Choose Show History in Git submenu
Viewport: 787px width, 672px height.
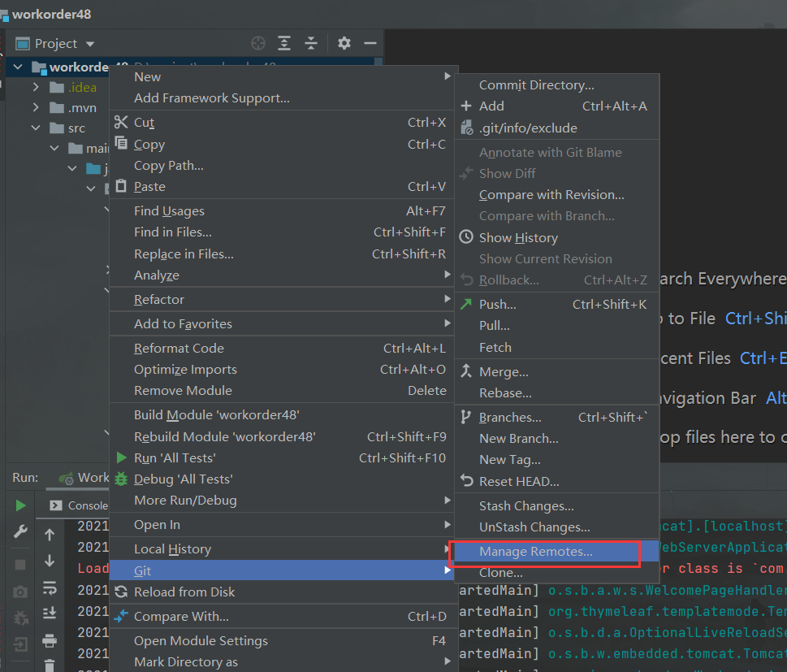tap(557, 237)
